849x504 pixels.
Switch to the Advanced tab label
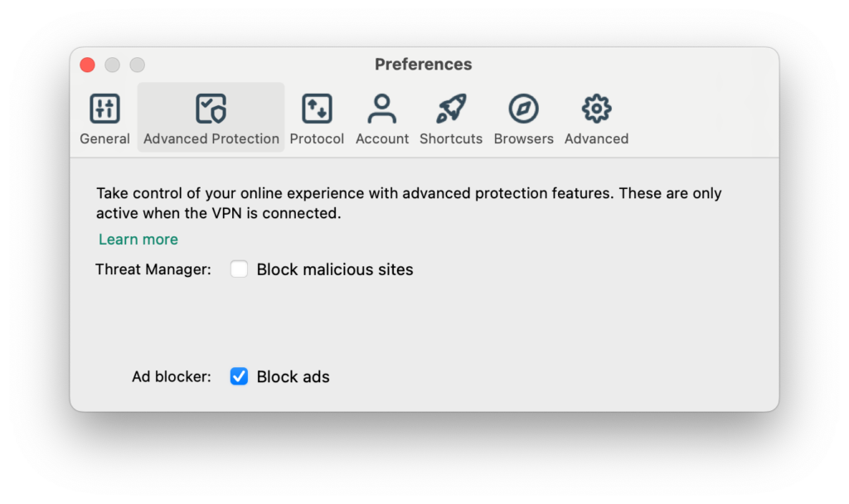[x=596, y=139]
